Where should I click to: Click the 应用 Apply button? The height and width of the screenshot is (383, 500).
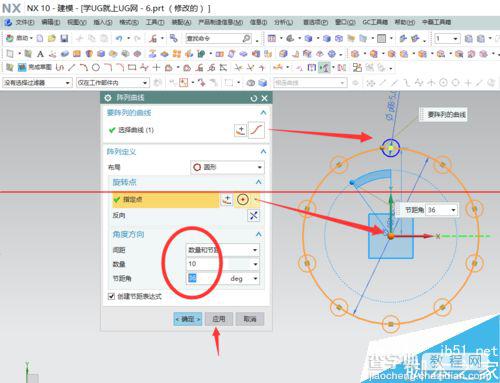point(219,319)
